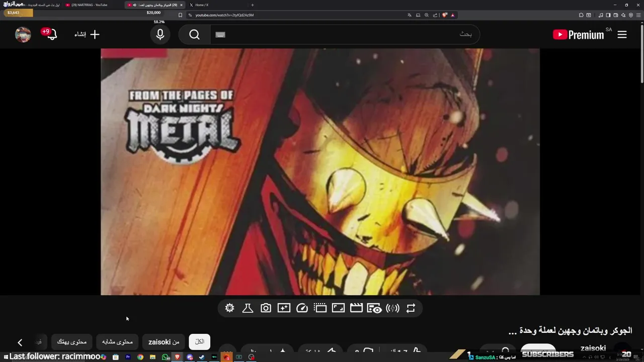Image resolution: width=644 pixels, height=362 pixels.
Task: Click the card-with-eye visibility icon
Action: pos(374,308)
